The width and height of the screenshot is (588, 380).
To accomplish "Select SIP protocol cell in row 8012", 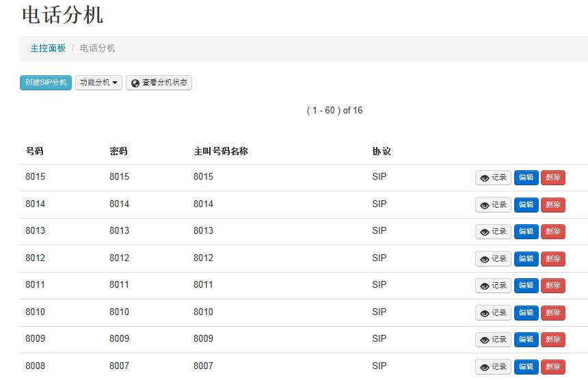I will pyautogui.click(x=379, y=258).
